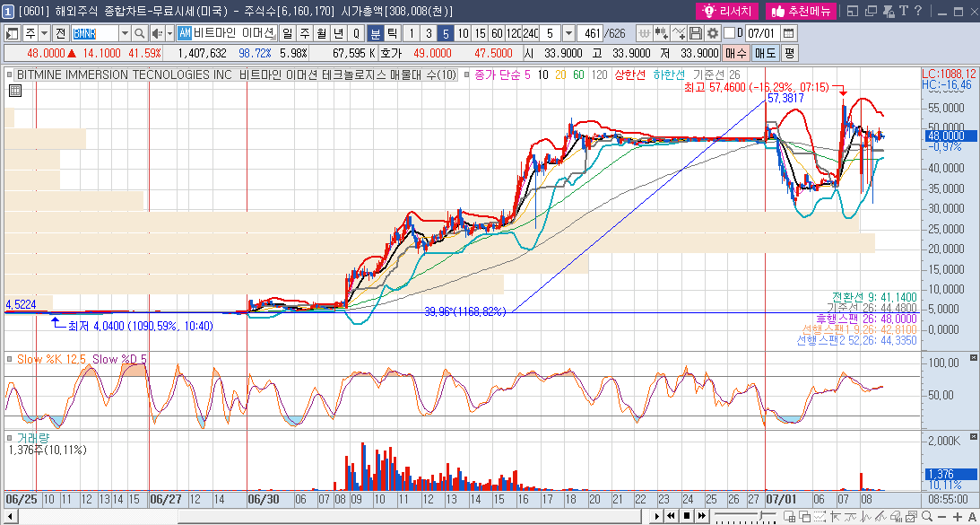The height and width of the screenshot is (525, 980).
Task: Click the speaker sound alert icon
Action: 156,33
